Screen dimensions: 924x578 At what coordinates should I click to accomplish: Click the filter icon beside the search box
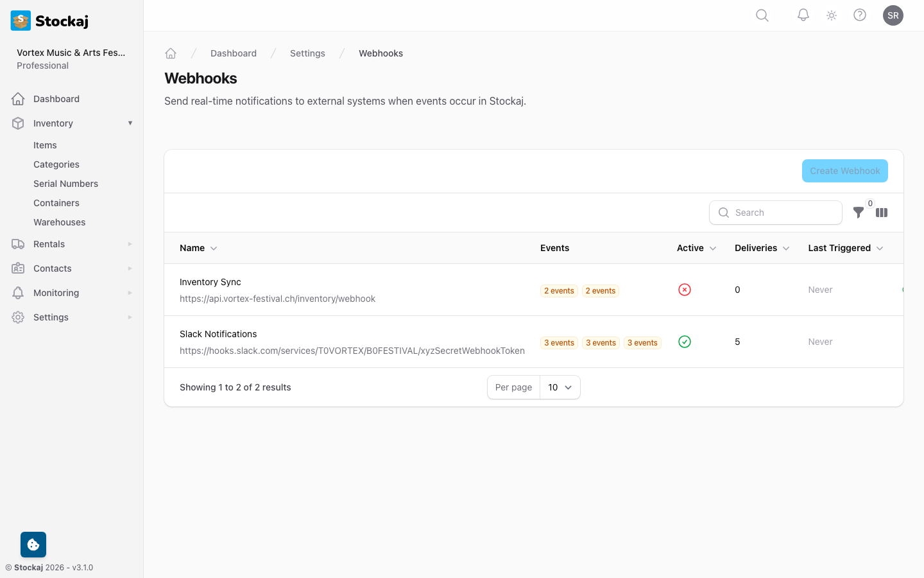click(859, 213)
